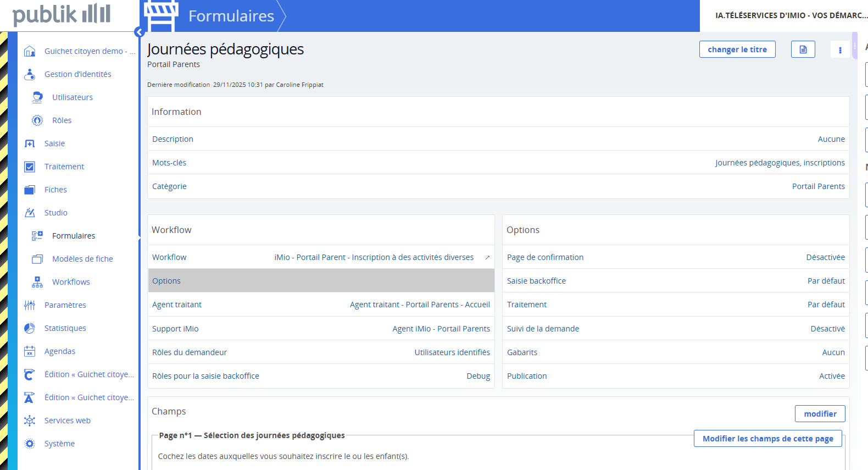Open the three-dot more options menu
This screenshot has height=470, width=868.
(840, 49)
